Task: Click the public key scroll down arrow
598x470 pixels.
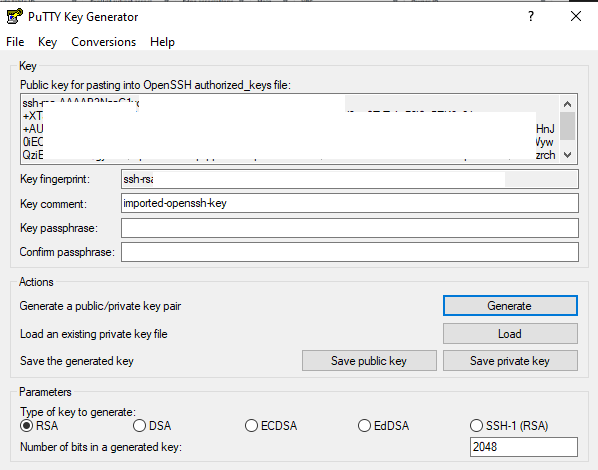Action: (x=567, y=155)
